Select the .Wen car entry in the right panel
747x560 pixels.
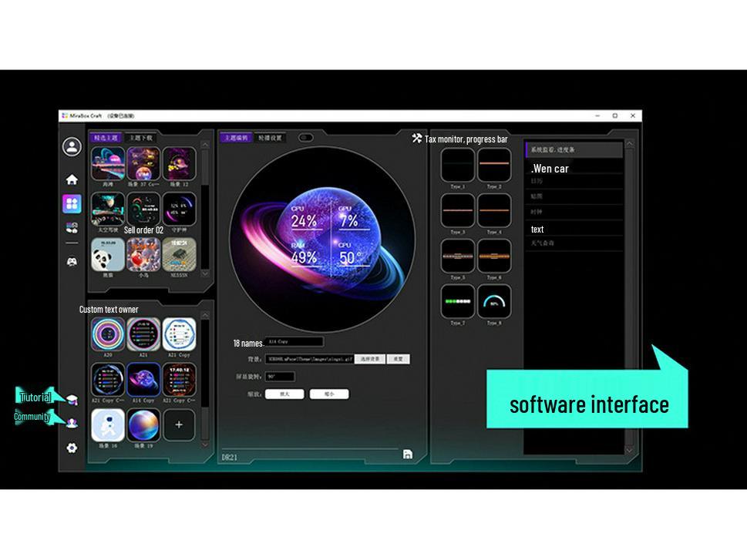tap(549, 169)
